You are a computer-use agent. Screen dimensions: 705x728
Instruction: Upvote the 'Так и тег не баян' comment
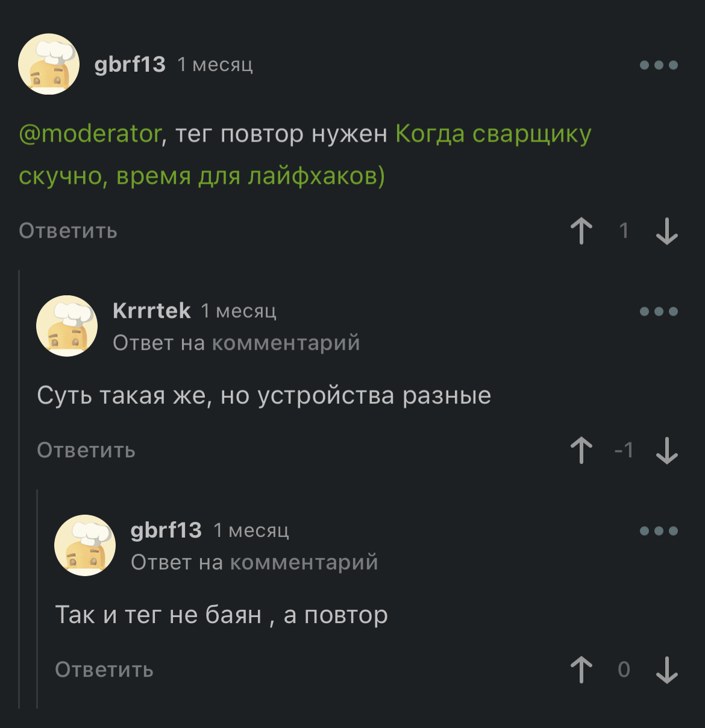point(581,670)
